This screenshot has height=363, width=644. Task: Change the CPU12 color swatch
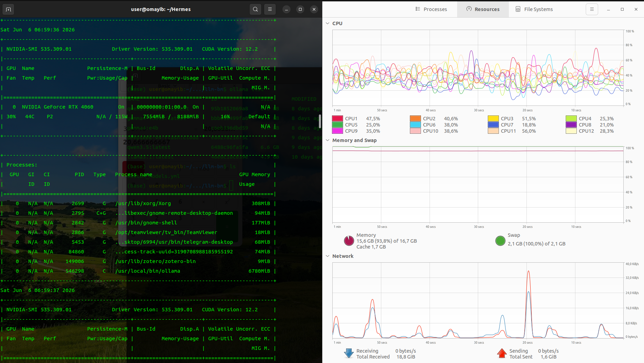click(571, 131)
